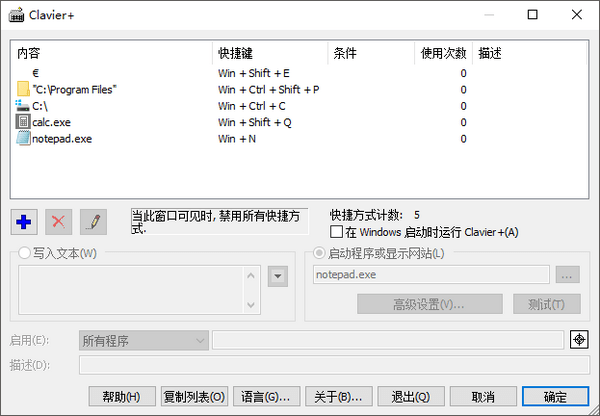Click the blue plus add shortcut icon
600x416 pixels.
coord(25,220)
